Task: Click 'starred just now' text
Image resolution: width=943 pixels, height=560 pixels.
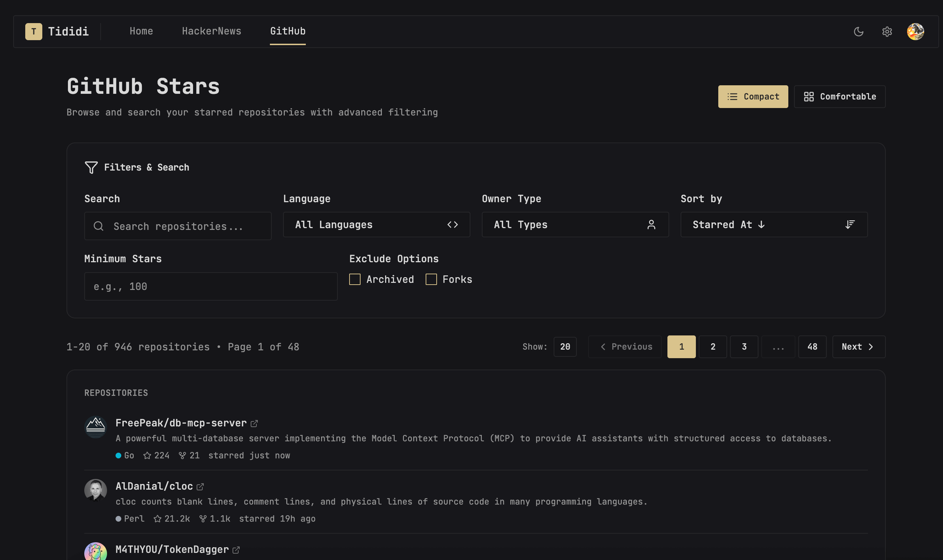Action: point(249,456)
